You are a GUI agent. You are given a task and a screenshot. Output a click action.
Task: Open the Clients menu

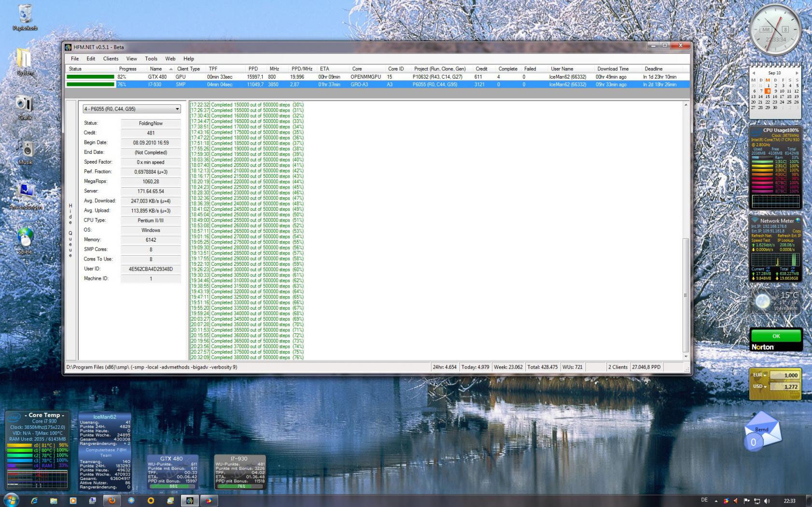(111, 58)
